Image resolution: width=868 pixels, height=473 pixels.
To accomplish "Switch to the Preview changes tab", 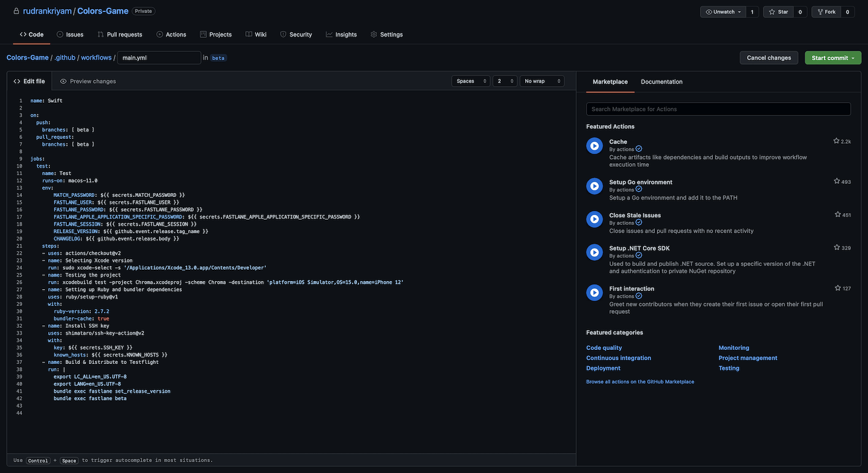I will click(87, 81).
